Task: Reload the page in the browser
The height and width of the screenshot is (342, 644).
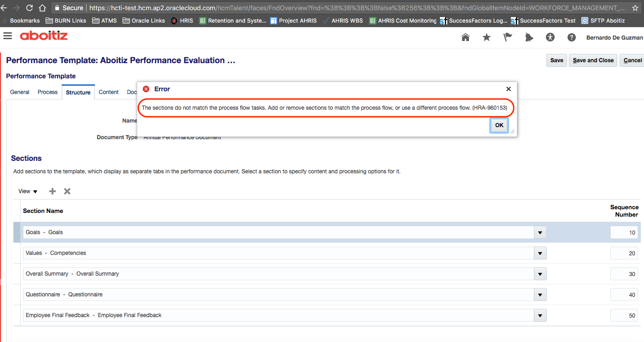Action: coord(29,8)
